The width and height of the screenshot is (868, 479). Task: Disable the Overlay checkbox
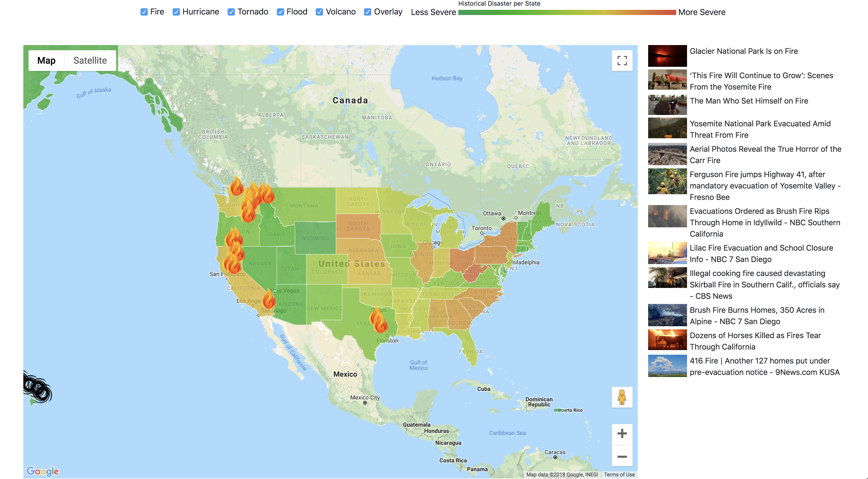pos(368,12)
